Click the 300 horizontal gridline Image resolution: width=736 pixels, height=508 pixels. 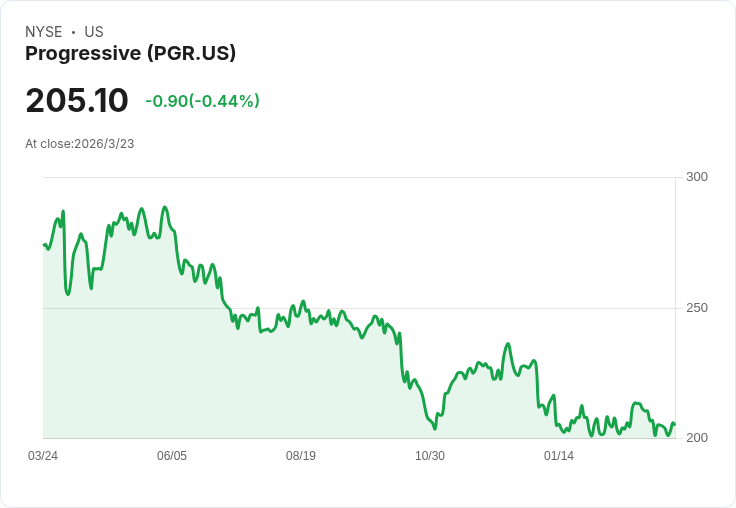tap(360, 178)
